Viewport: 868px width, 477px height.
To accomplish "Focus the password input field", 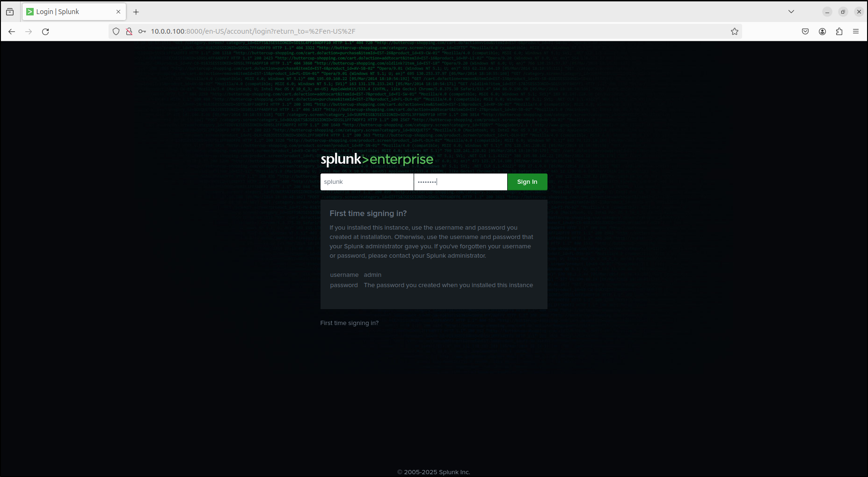I will click(x=460, y=182).
